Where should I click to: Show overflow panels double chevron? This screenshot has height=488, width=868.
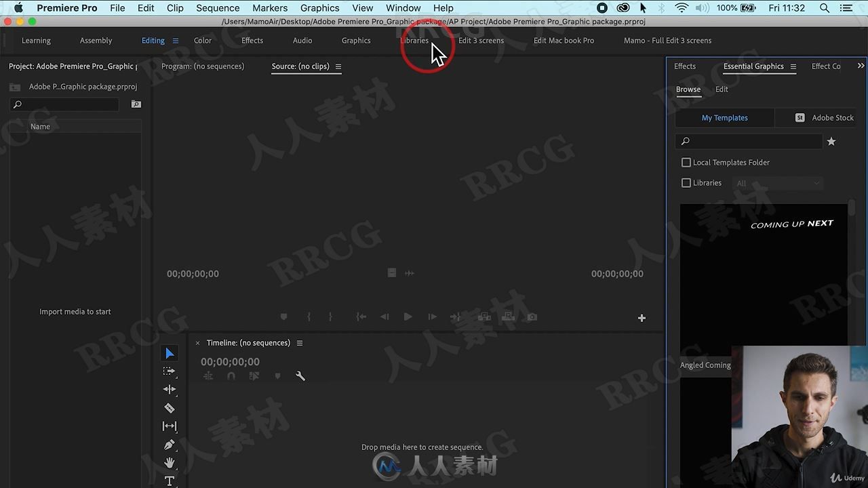(x=861, y=66)
